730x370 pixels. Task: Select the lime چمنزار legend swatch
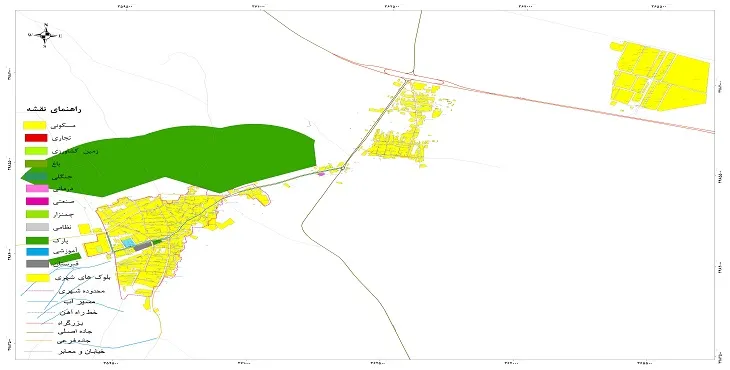36,214
